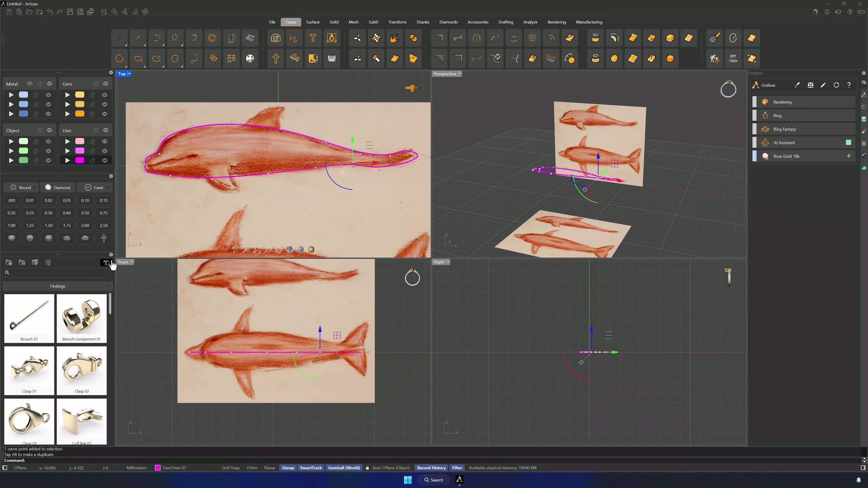This screenshot has width=868, height=488.
Task: Open the Diamonds ribbon tab
Action: pyautogui.click(x=449, y=22)
